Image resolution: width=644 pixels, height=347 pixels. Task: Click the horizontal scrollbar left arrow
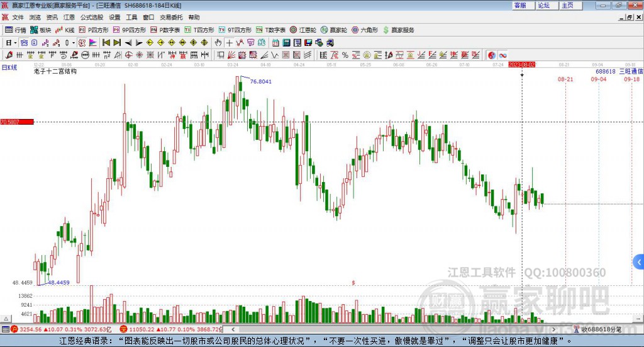[233, 329]
